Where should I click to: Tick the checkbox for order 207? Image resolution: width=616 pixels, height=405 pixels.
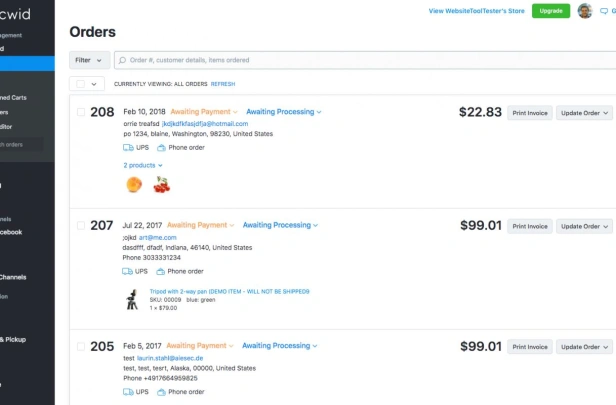point(81,225)
